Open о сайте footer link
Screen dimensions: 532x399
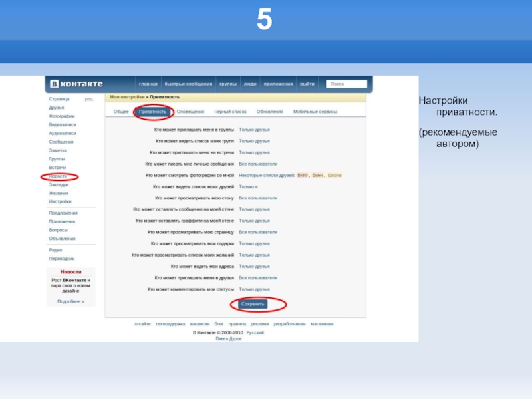(142, 324)
